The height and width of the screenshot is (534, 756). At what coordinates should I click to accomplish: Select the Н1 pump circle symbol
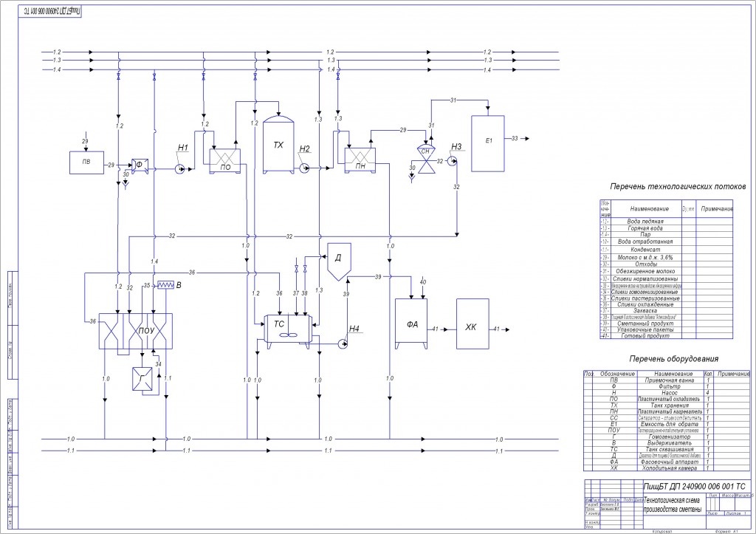pos(179,169)
